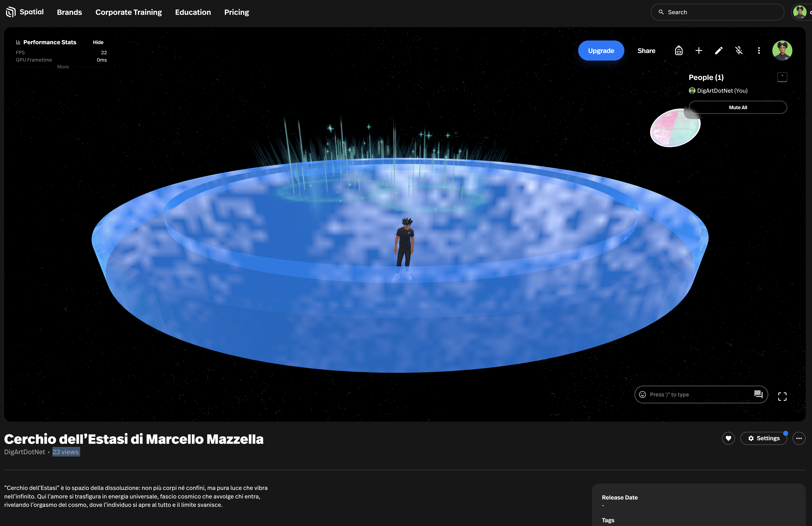Click the plus add-content icon
This screenshot has width=812, height=526.
[698, 51]
